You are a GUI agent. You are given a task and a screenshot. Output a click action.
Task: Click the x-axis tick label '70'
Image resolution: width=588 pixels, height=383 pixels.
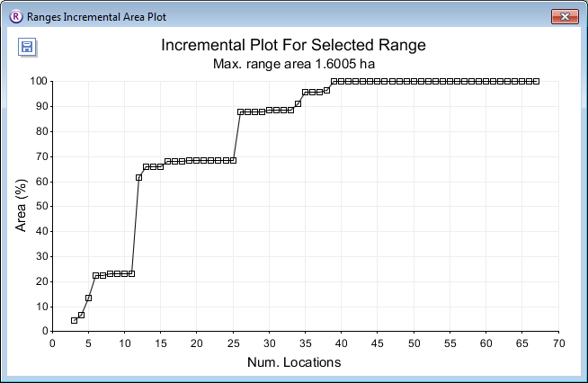pos(558,343)
